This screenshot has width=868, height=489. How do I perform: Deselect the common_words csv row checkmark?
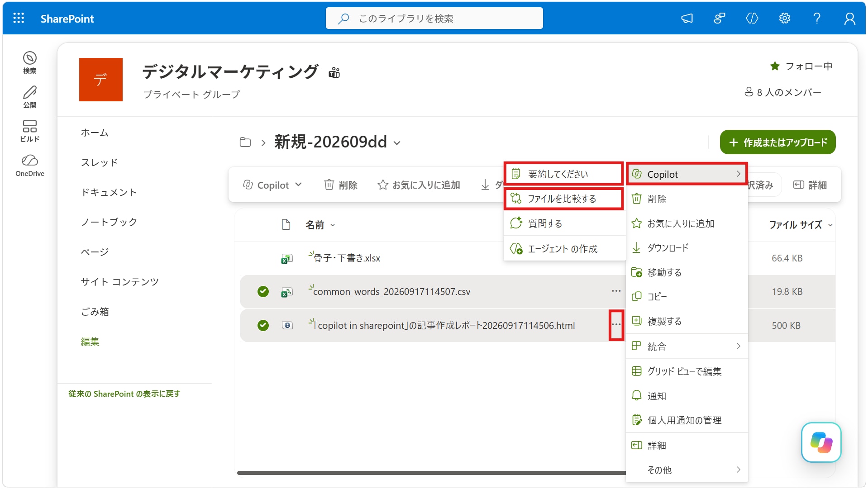[x=263, y=292]
